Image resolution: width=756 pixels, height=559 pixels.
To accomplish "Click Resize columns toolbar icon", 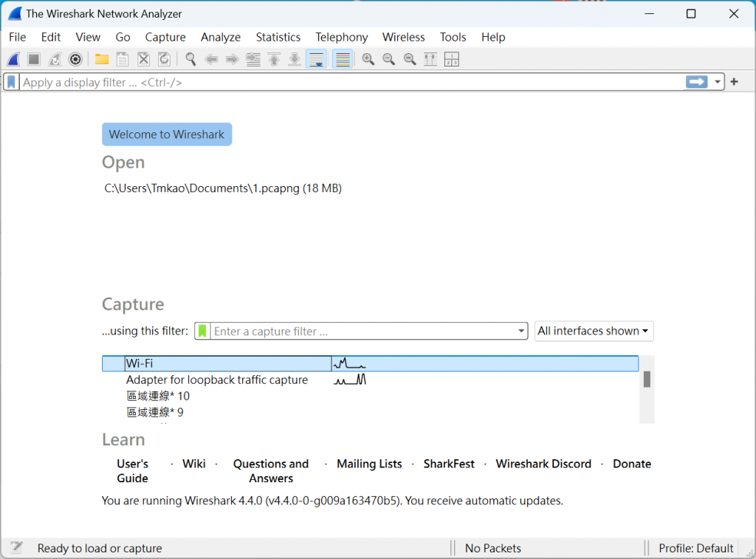I will point(430,59).
